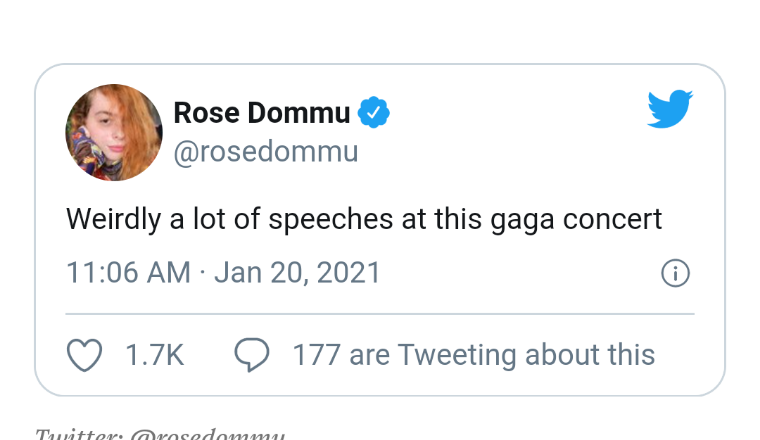Click the 'Twitter: @rosedommu' caption below
760x440 pixels.
point(160,434)
